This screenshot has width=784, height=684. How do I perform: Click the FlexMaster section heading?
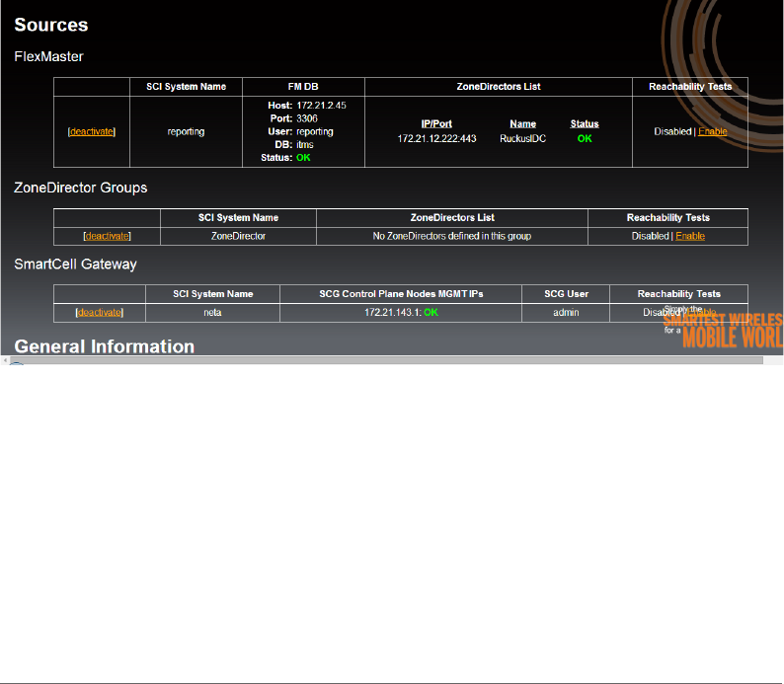coord(48,56)
